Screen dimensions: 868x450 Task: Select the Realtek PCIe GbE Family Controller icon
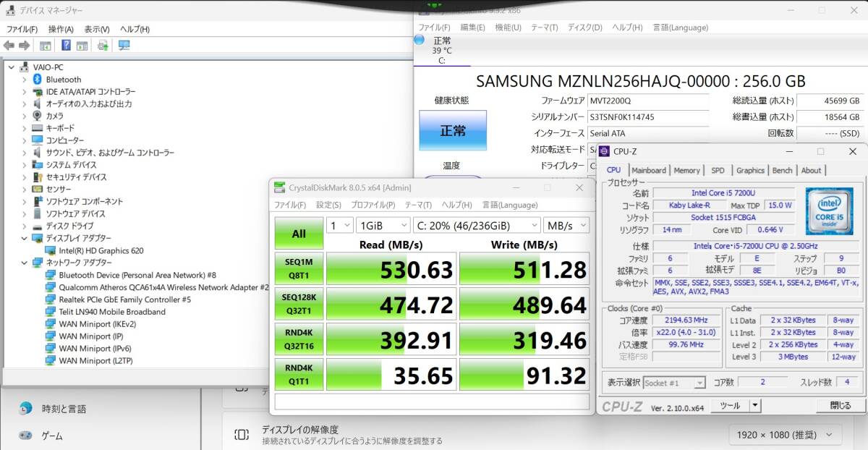pyautogui.click(x=51, y=300)
